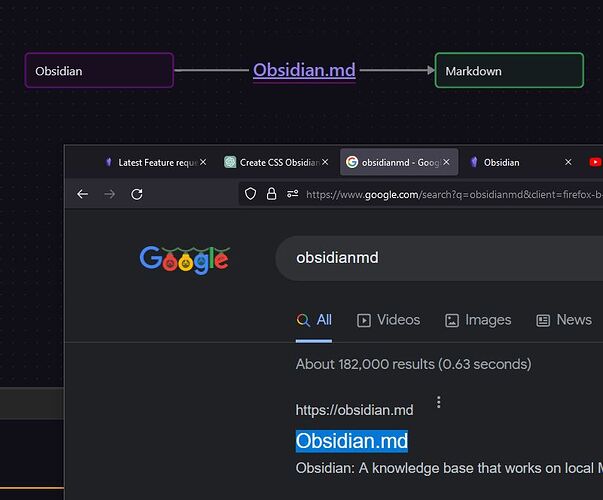This screenshot has height=500, width=603.
Task: Show Images search results
Action: [x=478, y=320]
